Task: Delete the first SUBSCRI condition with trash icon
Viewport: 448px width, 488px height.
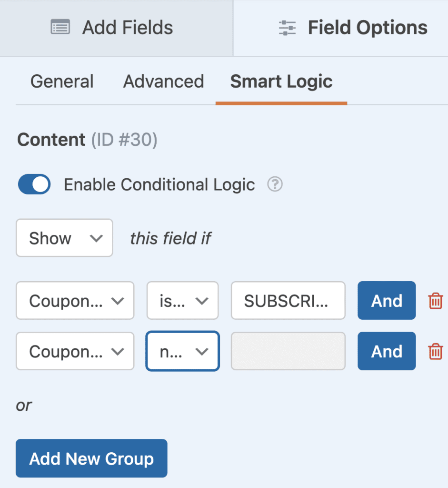Action: pos(435,301)
